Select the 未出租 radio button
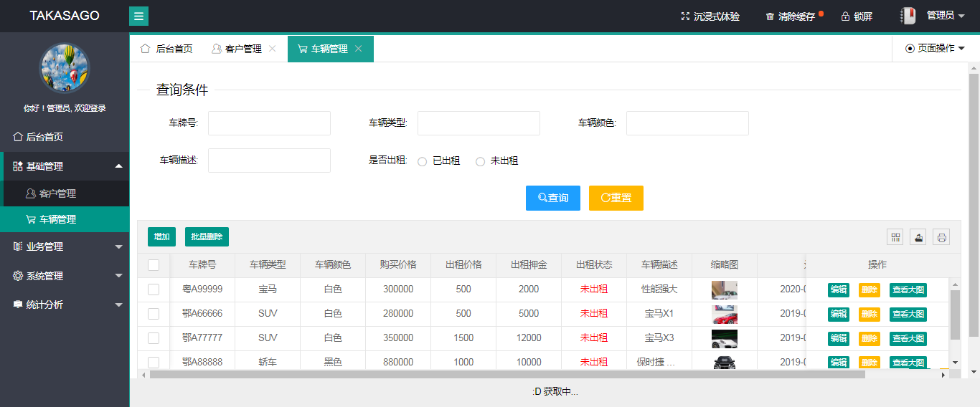 [x=481, y=162]
